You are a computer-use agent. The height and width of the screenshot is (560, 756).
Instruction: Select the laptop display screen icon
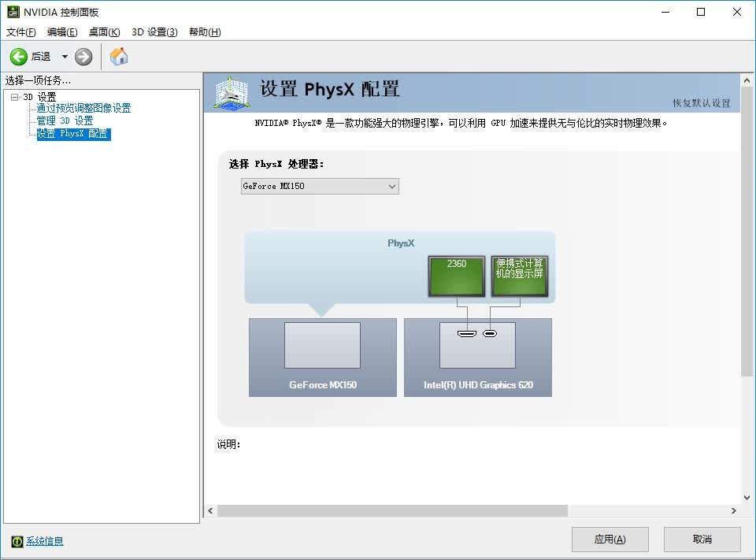519,276
